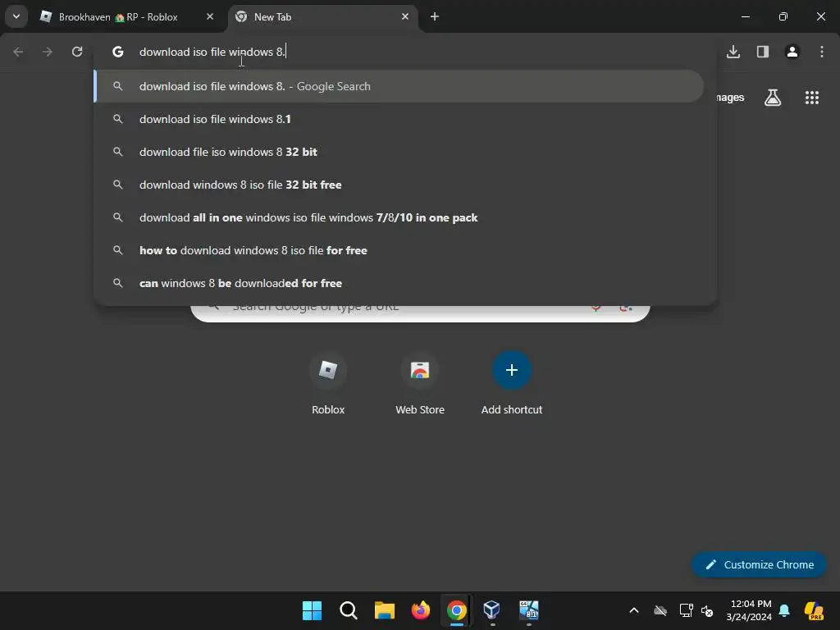
Task: Open the clock showing 12:04 PM
Action: tap(750, 610)
